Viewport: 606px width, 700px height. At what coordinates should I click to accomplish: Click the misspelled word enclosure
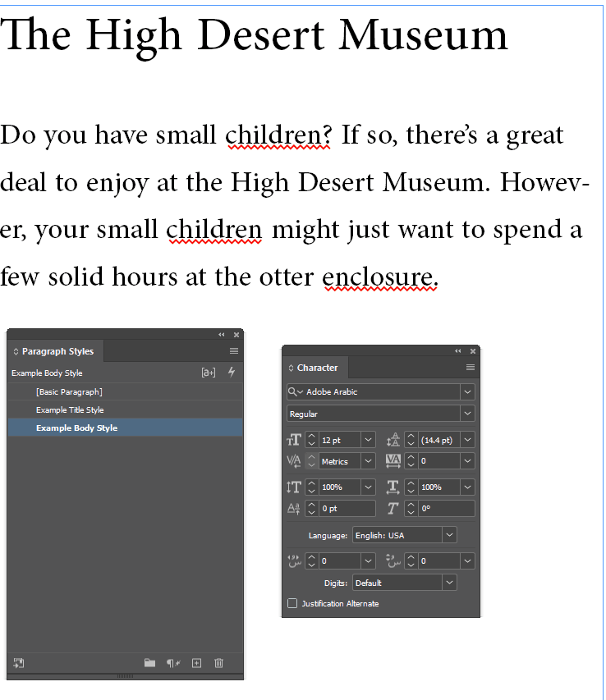click(x=378, y=277)
